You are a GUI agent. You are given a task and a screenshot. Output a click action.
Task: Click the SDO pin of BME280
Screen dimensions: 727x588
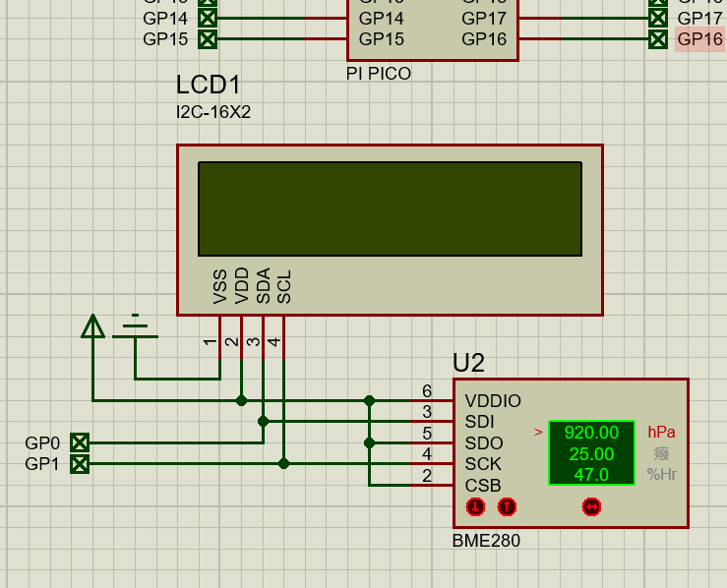click(484, 443)
